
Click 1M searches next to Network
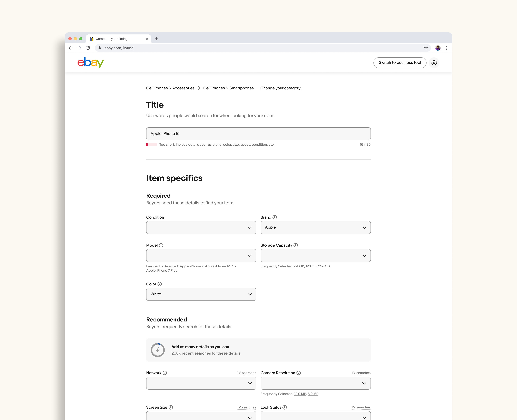(247, 373)
